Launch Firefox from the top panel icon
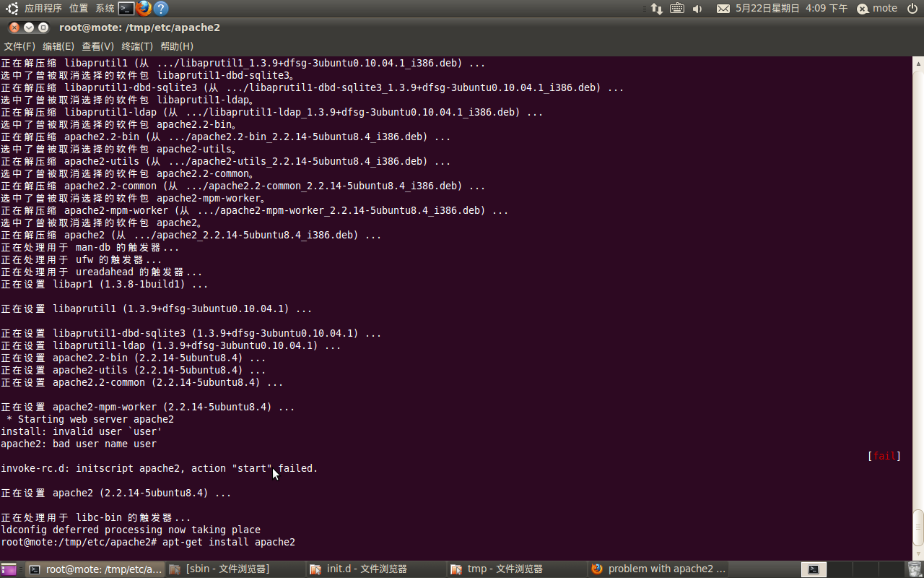This screenshot has height=578, width=924. click(144, 9)
